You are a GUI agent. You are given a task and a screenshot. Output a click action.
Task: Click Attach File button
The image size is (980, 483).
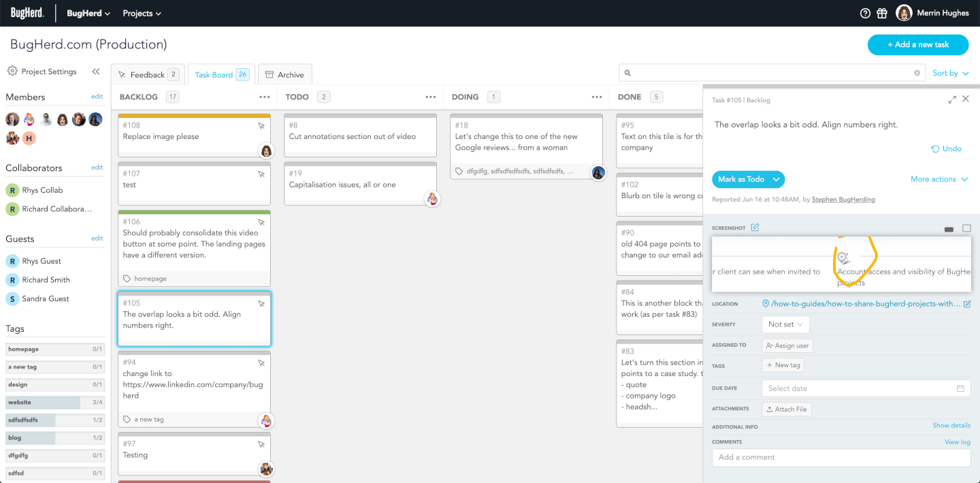787,409
